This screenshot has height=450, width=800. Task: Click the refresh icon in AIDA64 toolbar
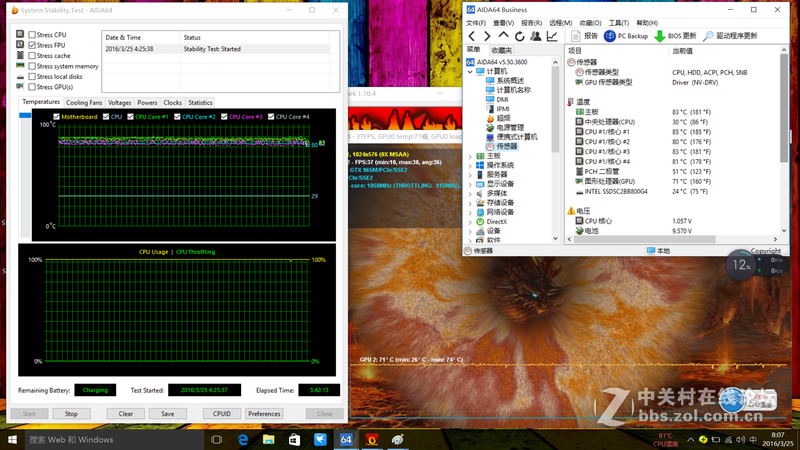520,36
